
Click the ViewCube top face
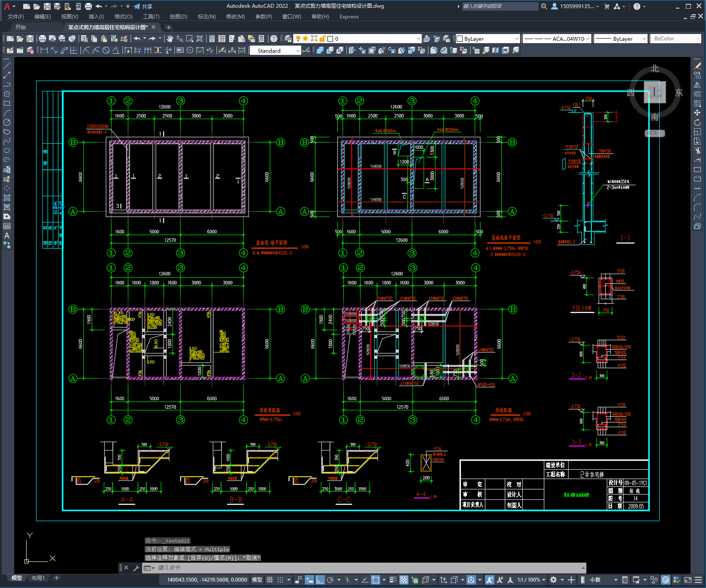tap(654, 92)
